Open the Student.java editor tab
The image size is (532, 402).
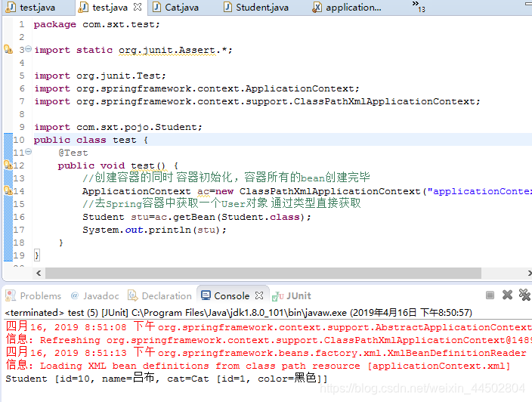[256, 7]
